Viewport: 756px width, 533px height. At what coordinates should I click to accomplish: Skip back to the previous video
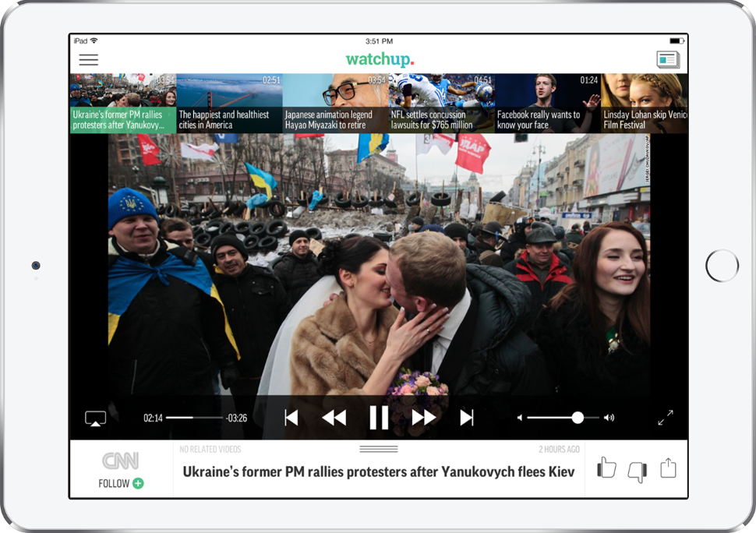tap(291, 418)
